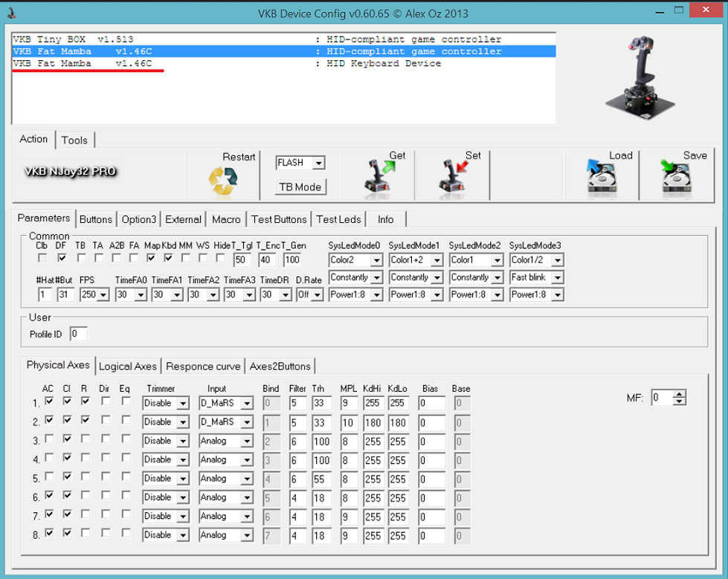Open axis 1 Trimmer Disable dropdown

point(184,403)
